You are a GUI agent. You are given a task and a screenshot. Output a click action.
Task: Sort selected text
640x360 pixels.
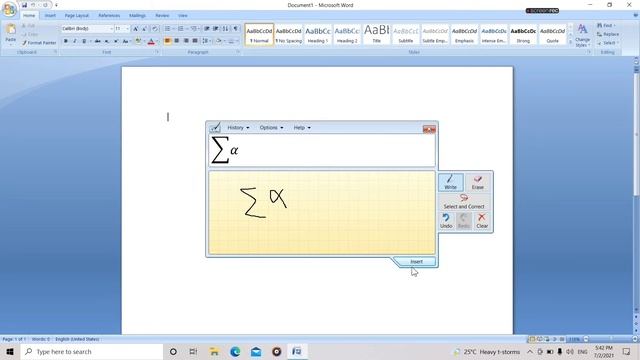pos(226,29)
